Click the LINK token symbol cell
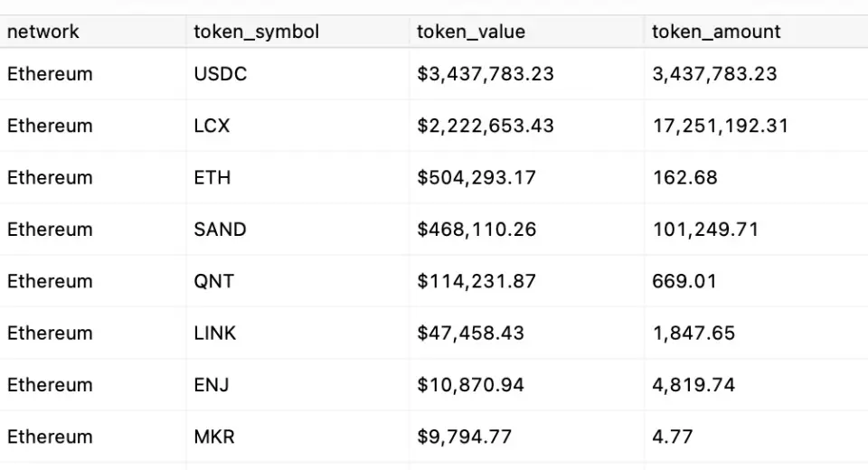Screen dimensions: 868x470 coord(215,333)
